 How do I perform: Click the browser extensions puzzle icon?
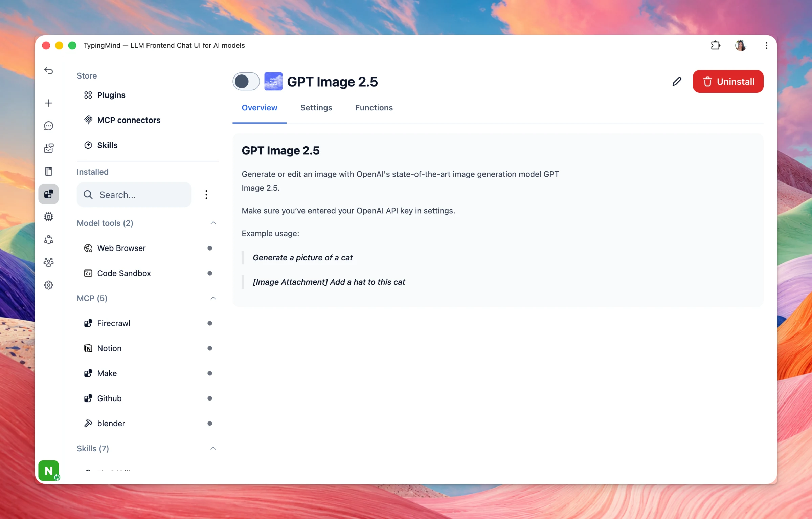(716, 45)
